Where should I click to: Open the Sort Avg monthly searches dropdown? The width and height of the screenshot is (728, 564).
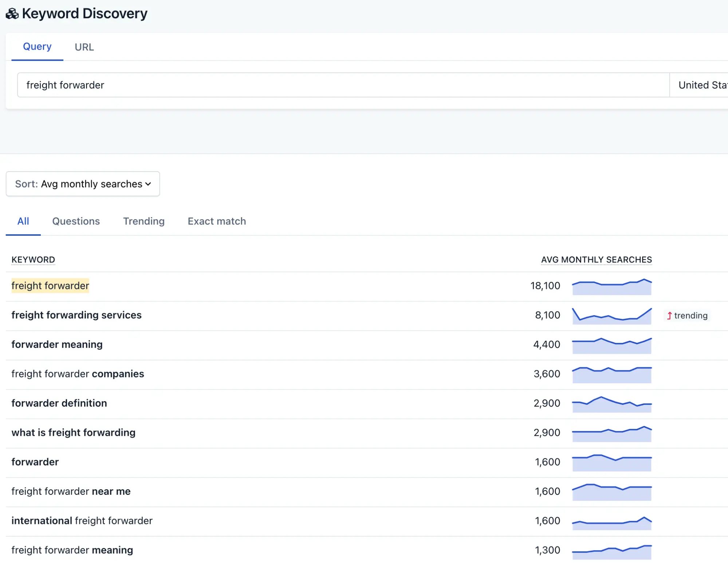coord(83,184)
